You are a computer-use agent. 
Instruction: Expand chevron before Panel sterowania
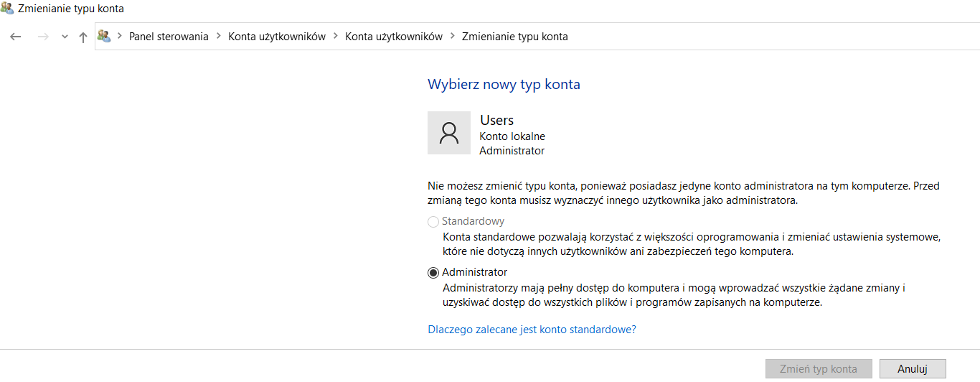(x=119, y=36)
